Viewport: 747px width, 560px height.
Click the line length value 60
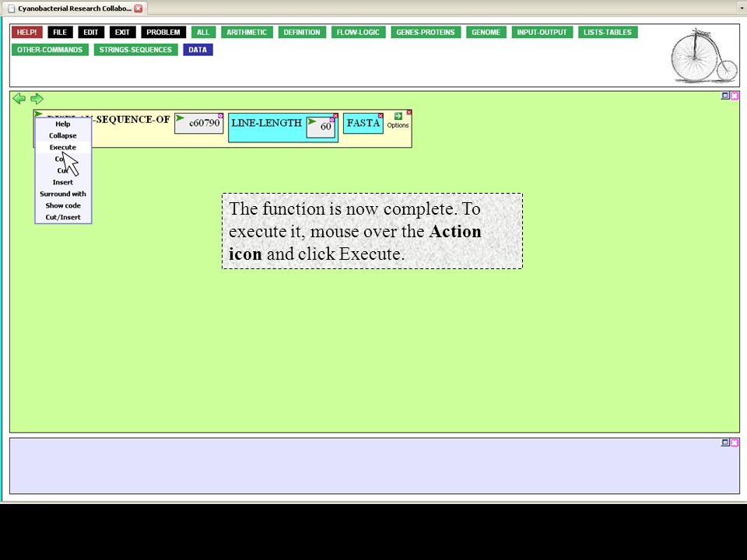click(325, 126)
